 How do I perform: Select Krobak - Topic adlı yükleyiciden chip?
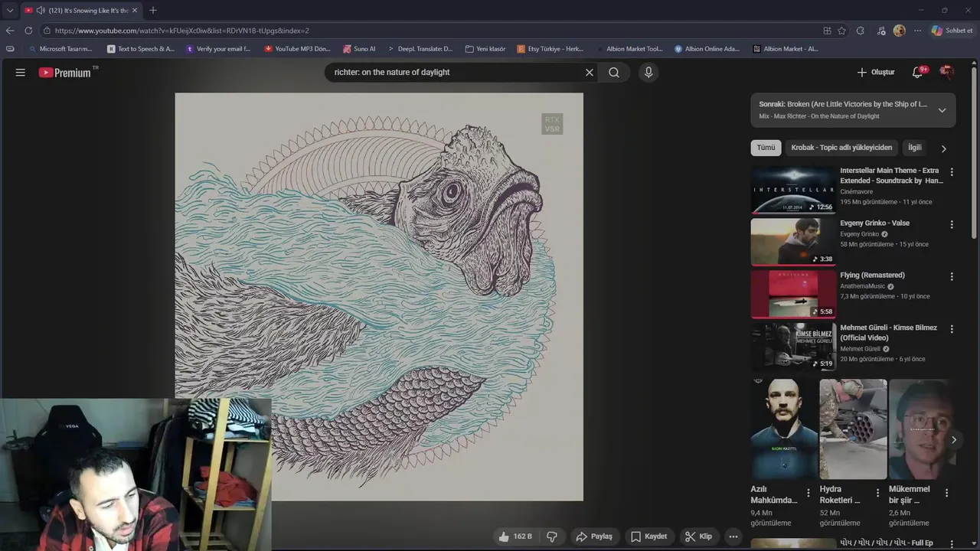click(x=841, y=148)
